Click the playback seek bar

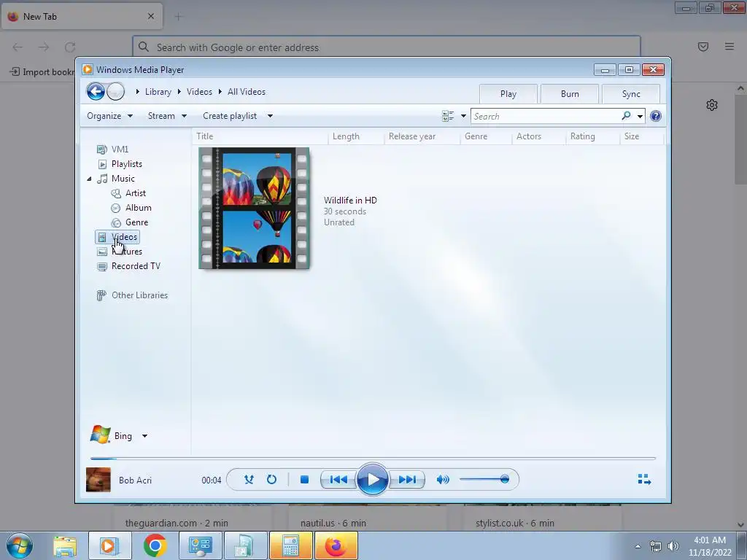click(x=373, y=459)
